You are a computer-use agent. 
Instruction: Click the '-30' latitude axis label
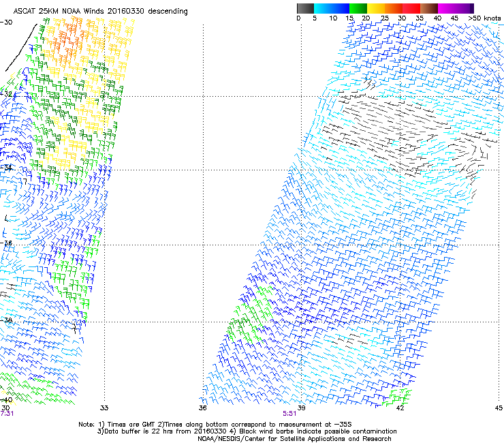point(6,22)
